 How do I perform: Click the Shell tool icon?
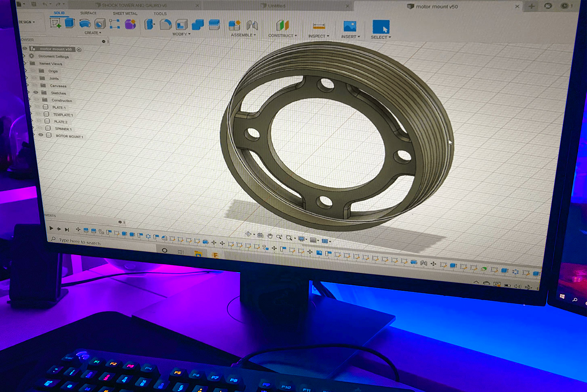182,25
